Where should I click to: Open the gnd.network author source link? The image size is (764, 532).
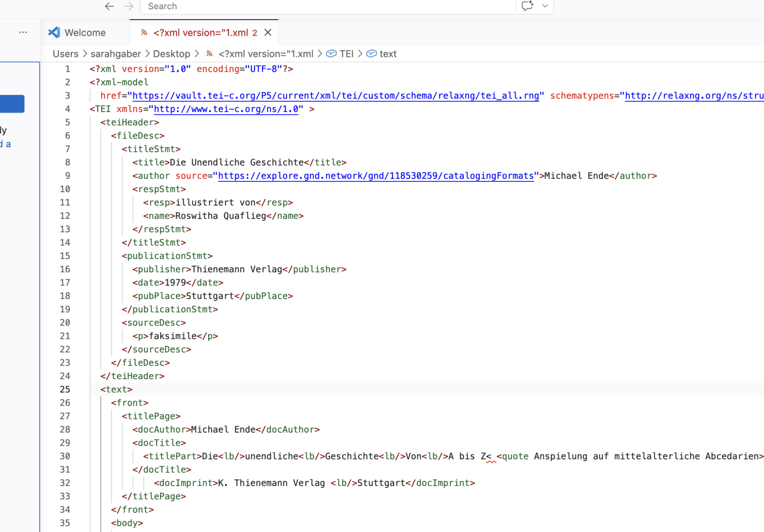tap(376, 176)
